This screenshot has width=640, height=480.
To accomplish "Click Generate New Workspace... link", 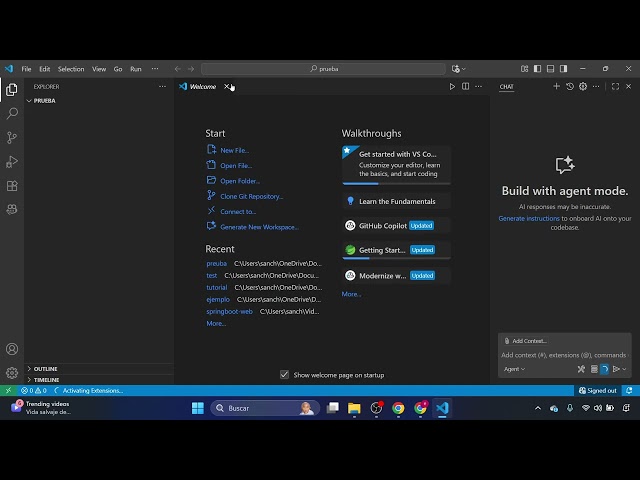I will 260,227.
